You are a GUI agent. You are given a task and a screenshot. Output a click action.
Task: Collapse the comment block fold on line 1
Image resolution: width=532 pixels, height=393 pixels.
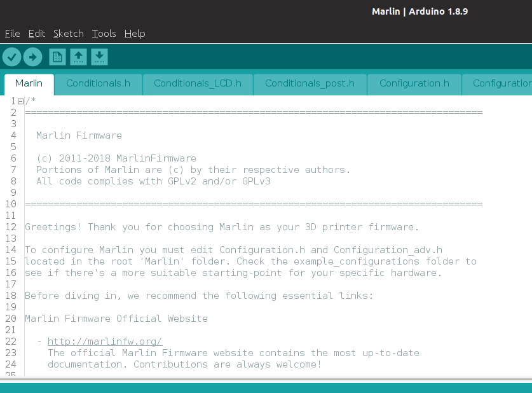[20, 101]
